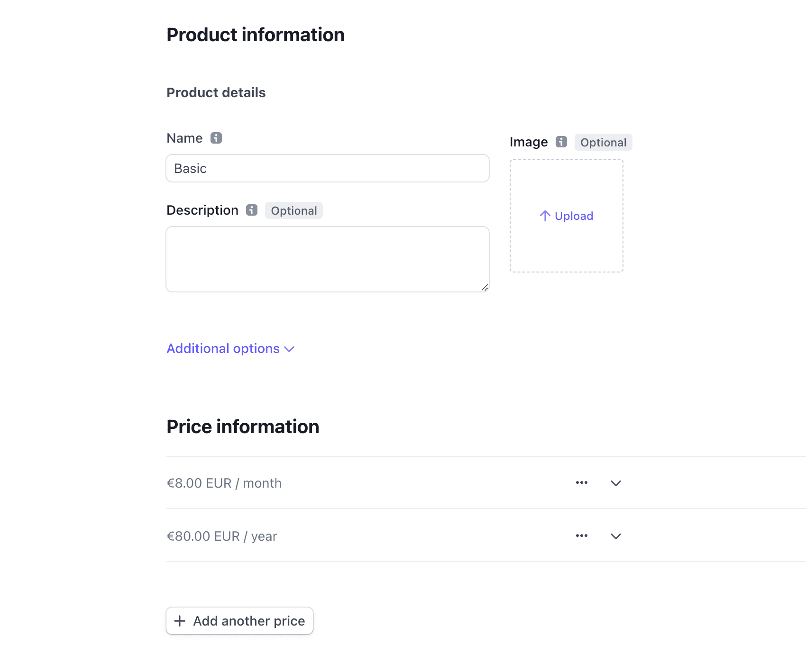The width and height of the screenshot is (806, 672).
Task: Expand the €80.00 EUR / year price row
Action: tap(616, 536)
